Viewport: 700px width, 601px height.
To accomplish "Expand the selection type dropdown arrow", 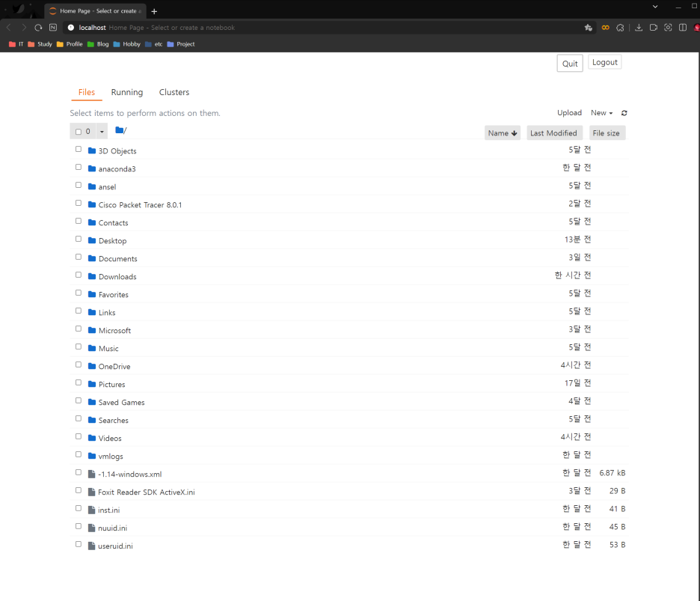I will pos(102,132).
